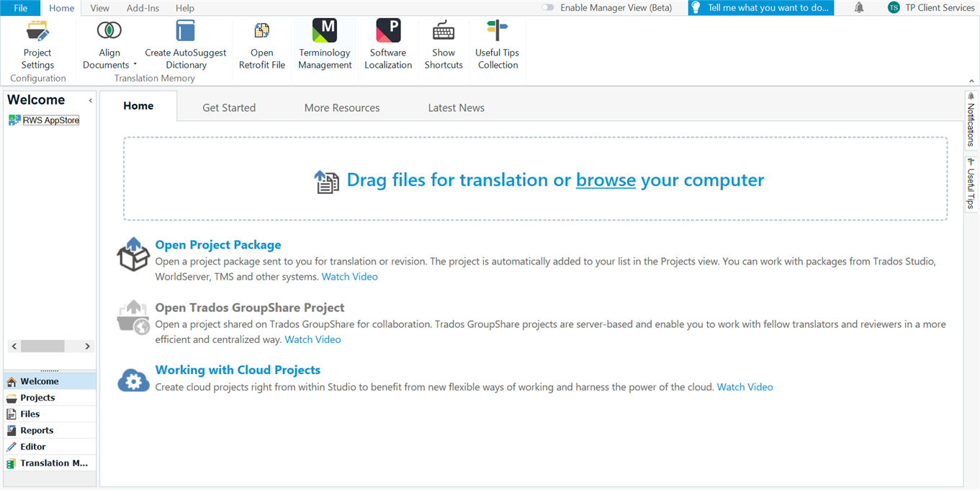980x490 pixels.
Task: Go to the Editor view
Action: tap(50, 447)
